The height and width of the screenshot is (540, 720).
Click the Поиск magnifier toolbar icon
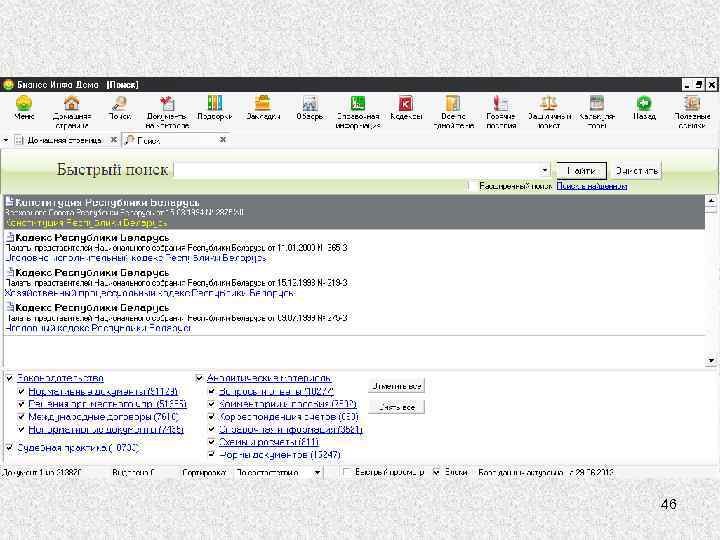[x=120, y=103]
